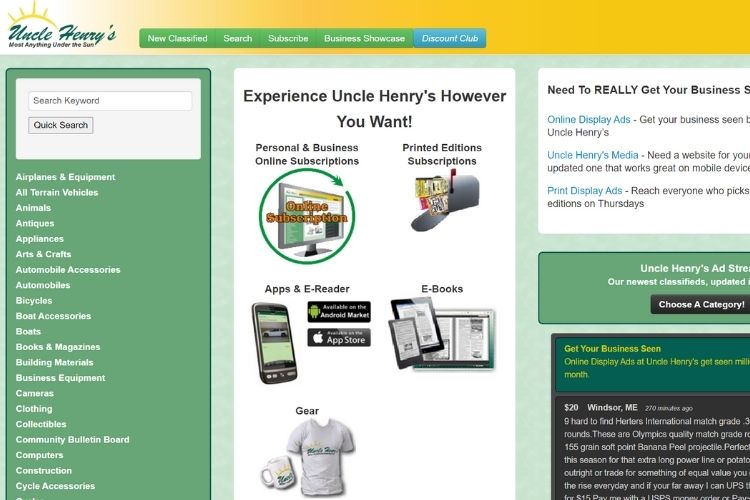The width and height of the screenshot is (750, 500).
Task: Open the Airplanes & Equipment category
Action: [x=66, y=177]
